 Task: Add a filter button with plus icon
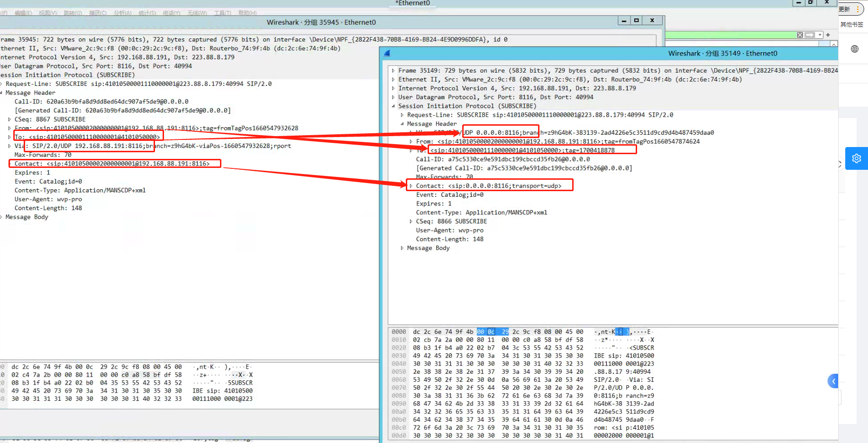828,35
